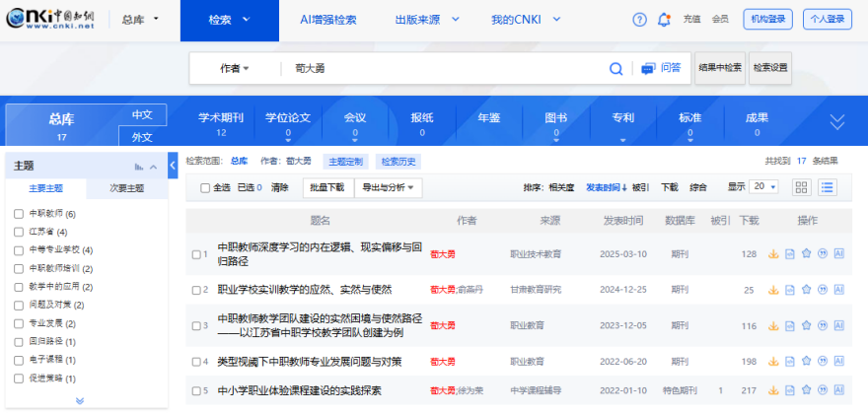Click the notification bell icon
Image resolution: width=868 pixels, height=414 pixels.
(x=664, y=19)
